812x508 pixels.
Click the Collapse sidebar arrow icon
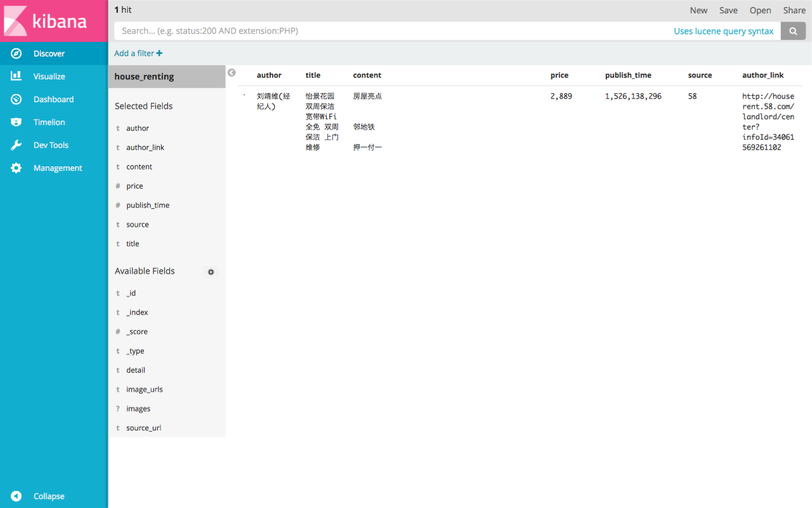coord(16,496)
